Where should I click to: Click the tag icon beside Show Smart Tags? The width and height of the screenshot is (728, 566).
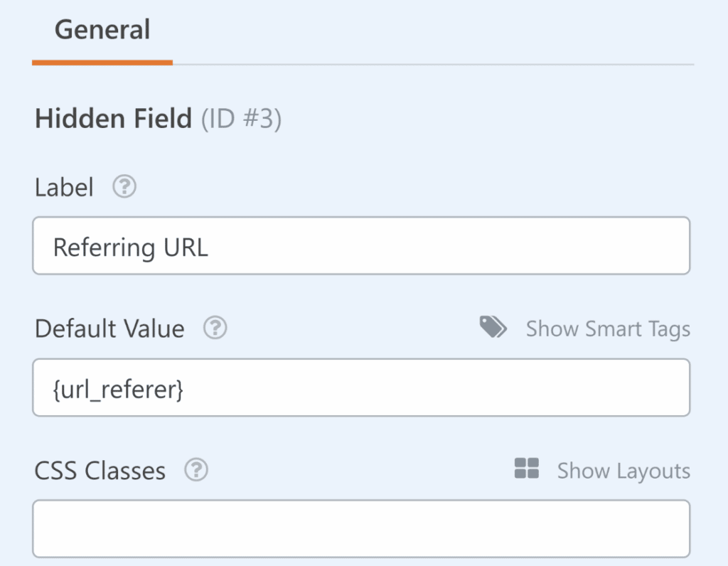point(493,327)
